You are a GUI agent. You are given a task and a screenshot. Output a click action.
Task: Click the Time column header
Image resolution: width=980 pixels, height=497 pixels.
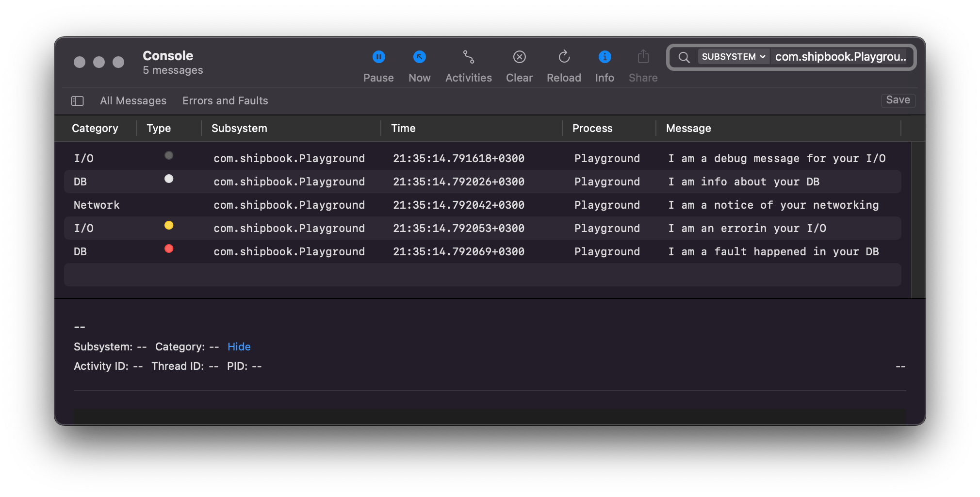coord(403,128)
